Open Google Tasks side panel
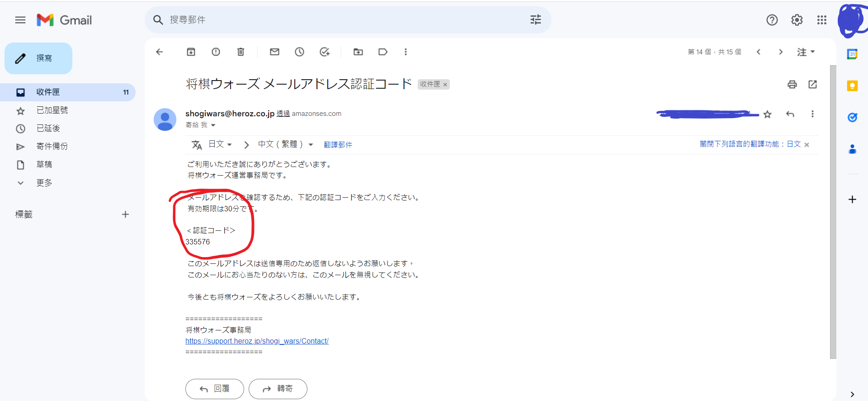The height and width of the screenshot is (401, 868). point(852,118)
